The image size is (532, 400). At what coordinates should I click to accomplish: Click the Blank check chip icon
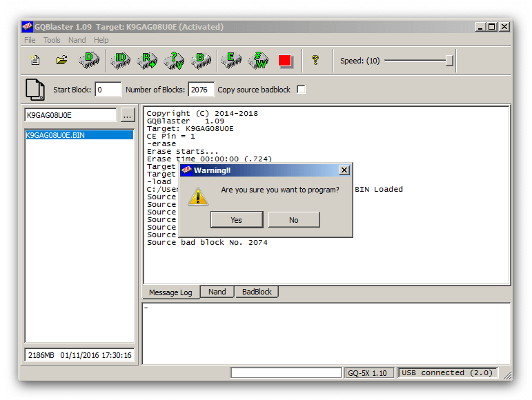201,61
